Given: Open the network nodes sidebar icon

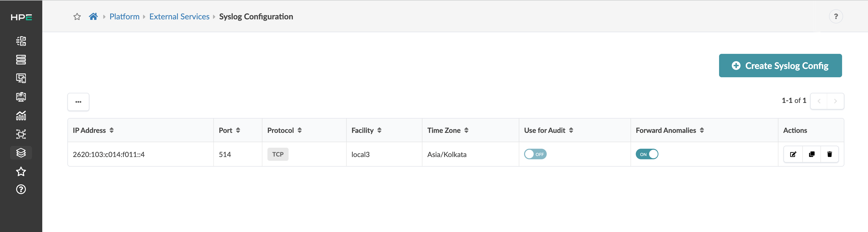Looking at the screenshot, I should [21, 134].
